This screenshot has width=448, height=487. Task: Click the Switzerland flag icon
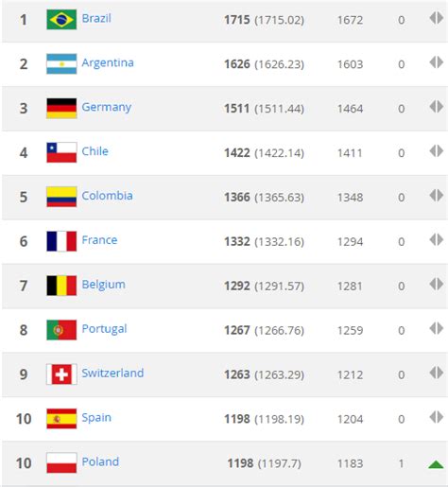(61, 374)
